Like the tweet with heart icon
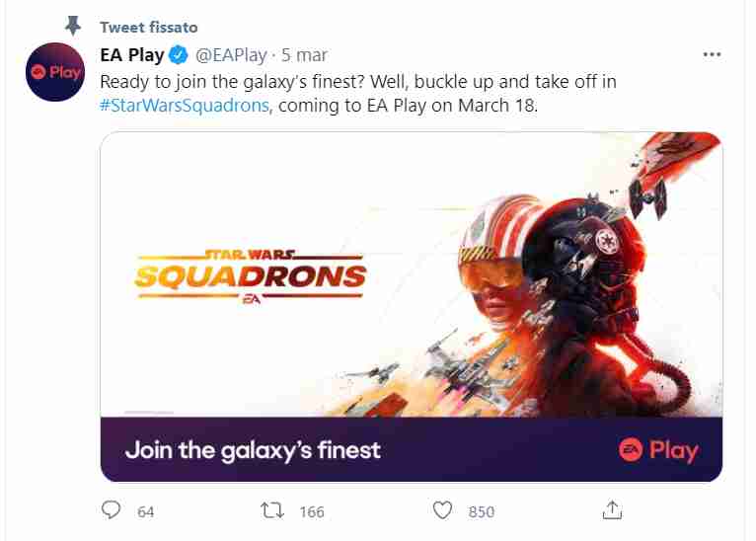The height and width of the screenshot is (541, 756). (x=443, y=510)
